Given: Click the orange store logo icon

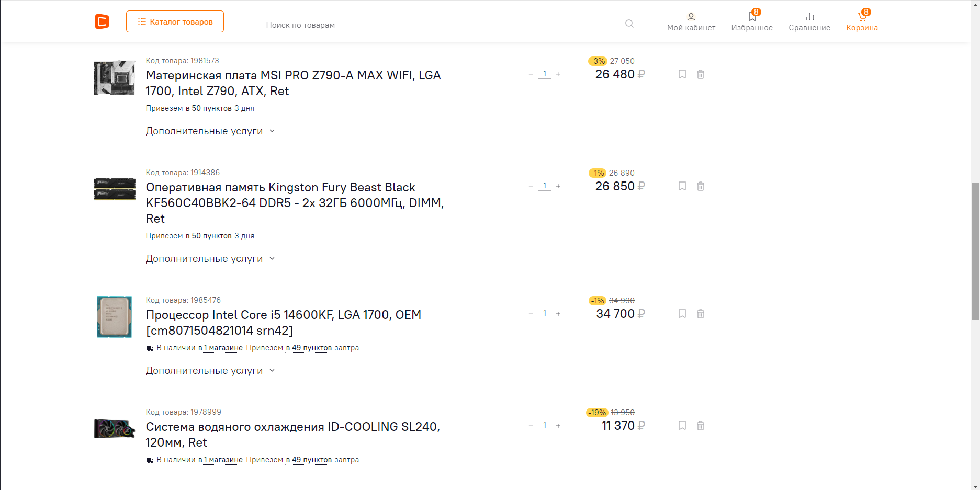Looking at the screenshot, I should [x=102, y=21].
